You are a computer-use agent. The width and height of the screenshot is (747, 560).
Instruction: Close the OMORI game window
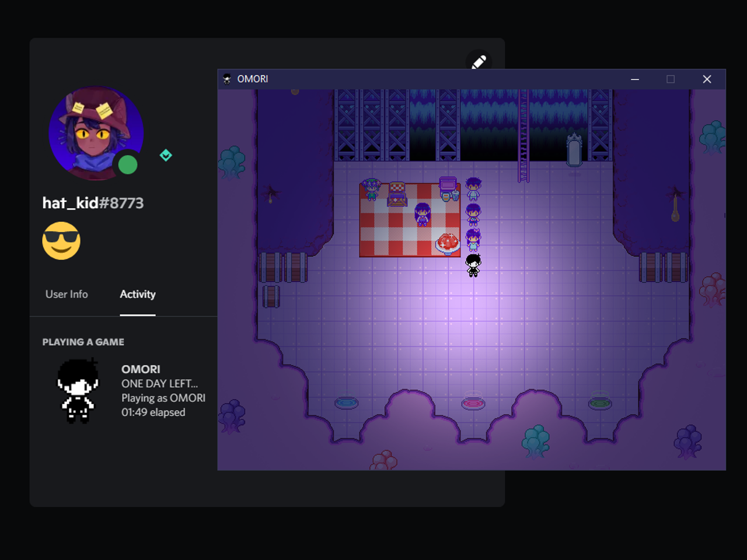coord(707,79)
